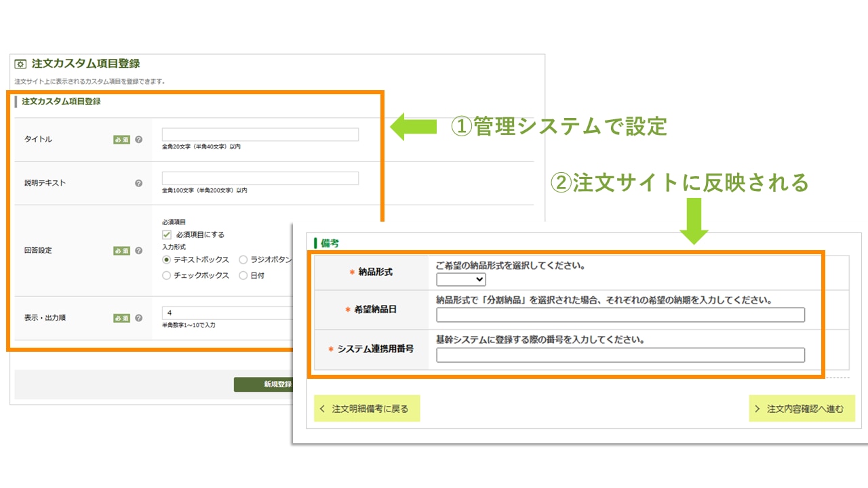Open the 納品形式 dropdown list
868x488 pixels.
(461, 279)
